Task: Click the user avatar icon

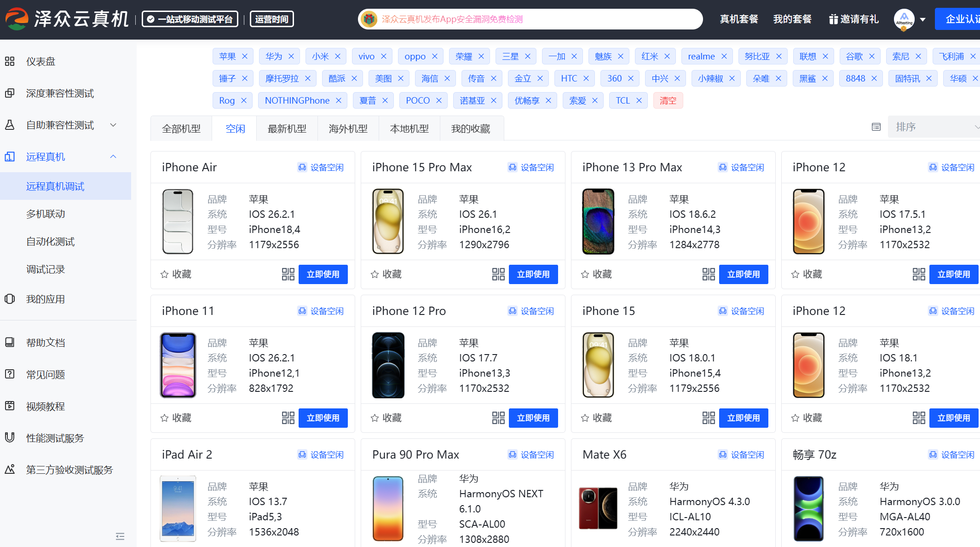Action: coord(904,19)
